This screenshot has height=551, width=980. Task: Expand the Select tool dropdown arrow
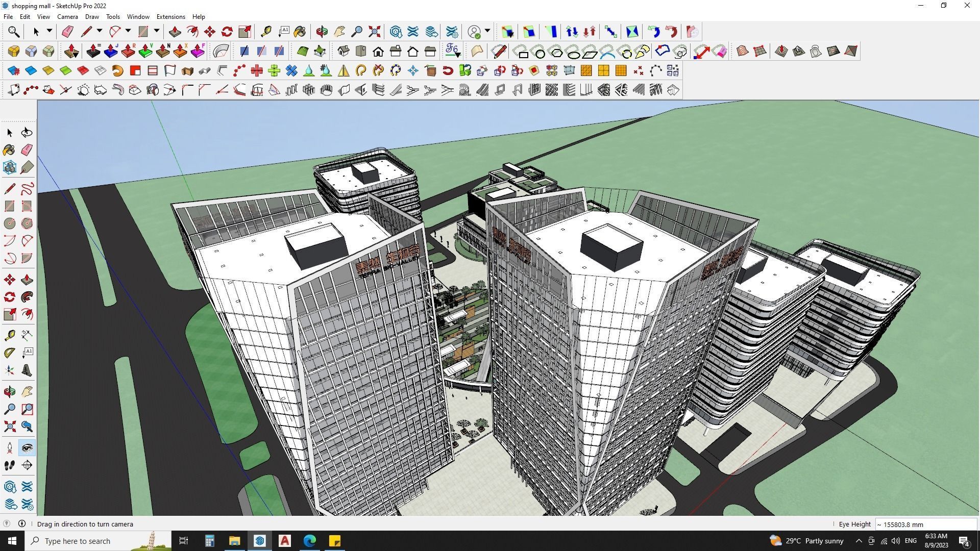pos(50,31)
